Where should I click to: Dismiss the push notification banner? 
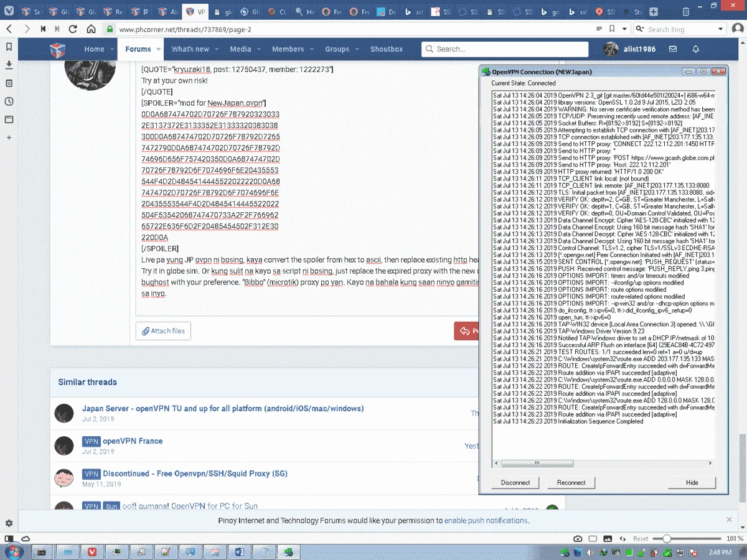730,520
